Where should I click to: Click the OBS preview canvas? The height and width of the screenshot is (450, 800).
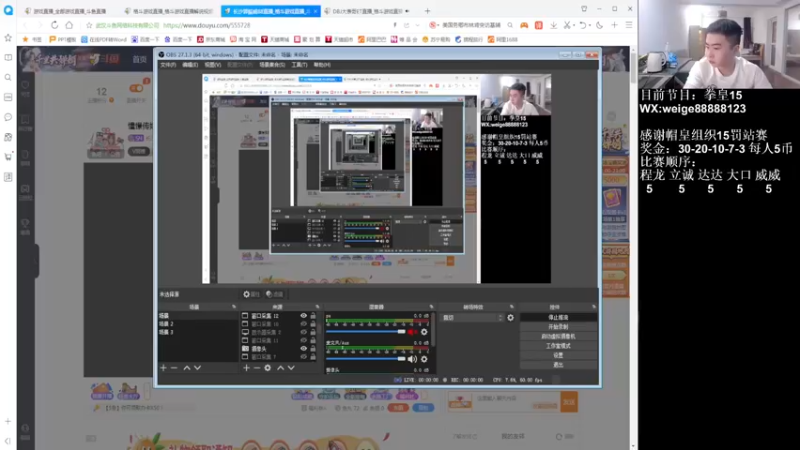pyautogui.click(x=377, y=179)
